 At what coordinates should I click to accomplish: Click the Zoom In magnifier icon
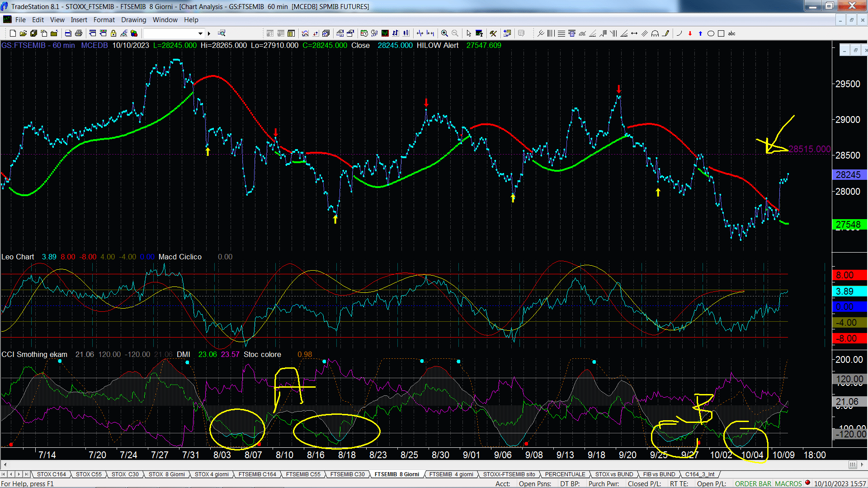tap(445, 33)
